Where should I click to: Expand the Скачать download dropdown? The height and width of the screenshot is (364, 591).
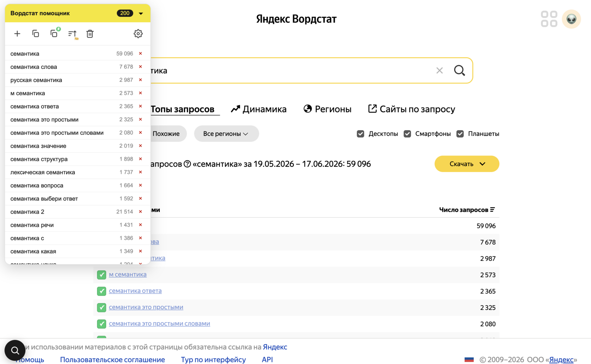pyautogui.click(x=467, y=164)
